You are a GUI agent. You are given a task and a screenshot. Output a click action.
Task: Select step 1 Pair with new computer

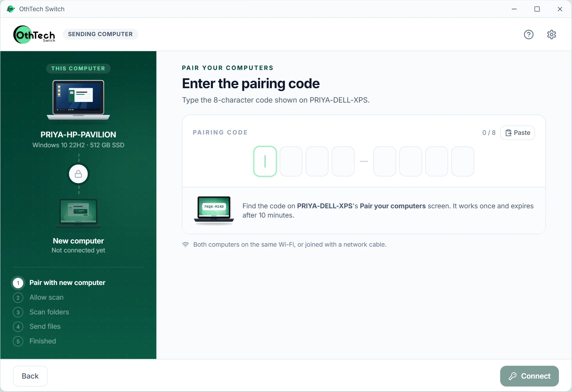point(59,283)
